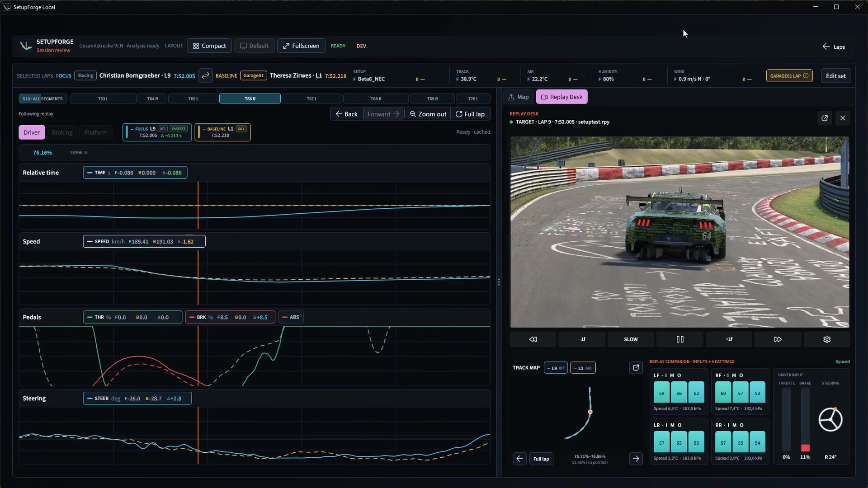Go to previous track map segment
This screenshot has height=488, width=868.
(519, 459)
